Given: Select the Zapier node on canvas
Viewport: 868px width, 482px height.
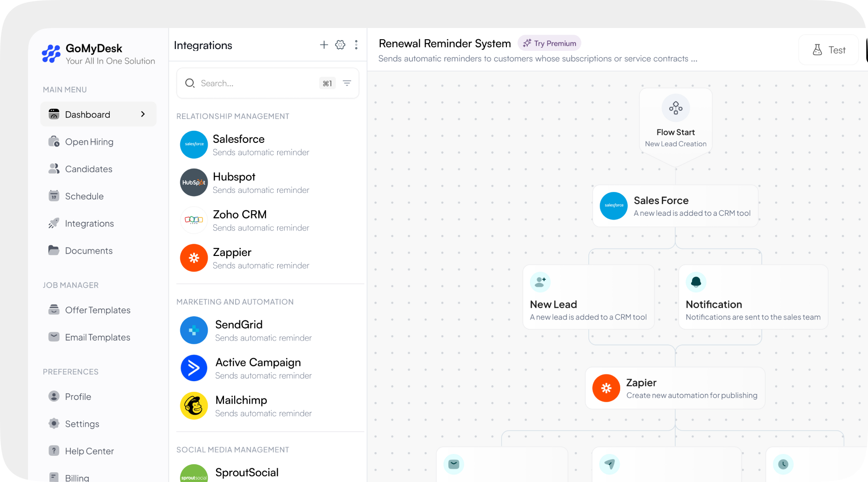Looking at the screenshot, I should point(675,388).
